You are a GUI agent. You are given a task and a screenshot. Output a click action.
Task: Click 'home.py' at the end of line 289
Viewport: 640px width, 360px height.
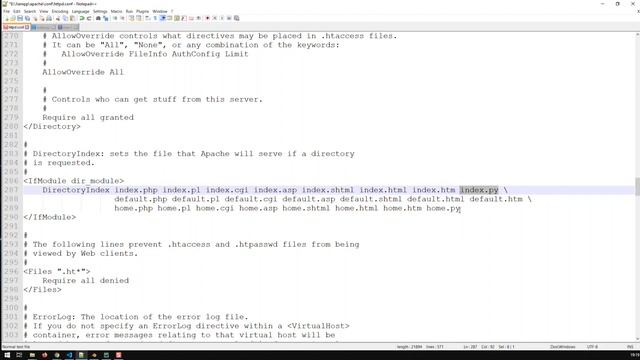[x=443, y=208]
